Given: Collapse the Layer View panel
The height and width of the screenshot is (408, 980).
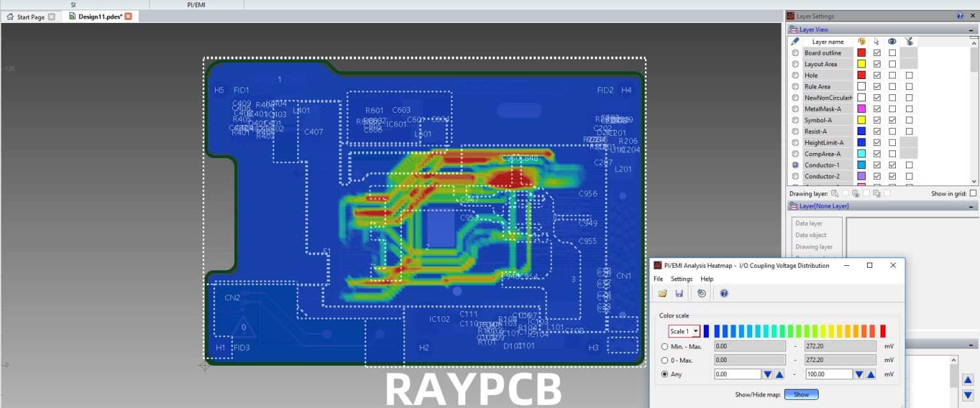Looking at the screenshot, I should (972, 29).
